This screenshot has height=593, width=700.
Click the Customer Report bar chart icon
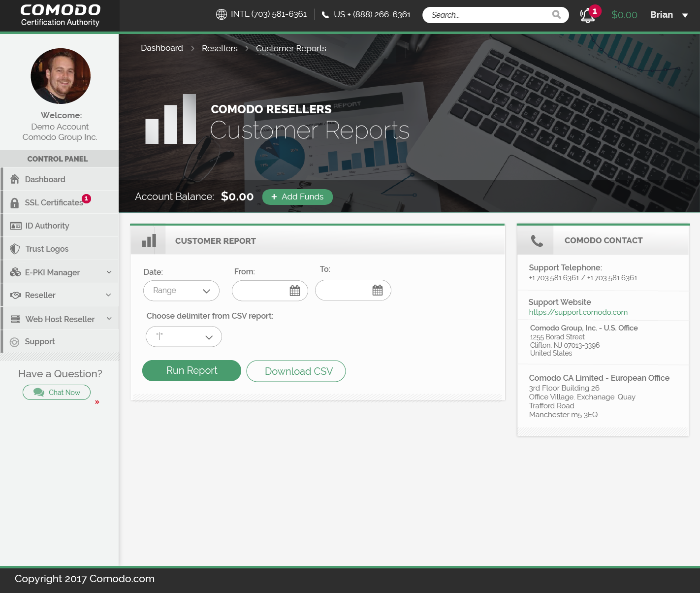[149, 241]
